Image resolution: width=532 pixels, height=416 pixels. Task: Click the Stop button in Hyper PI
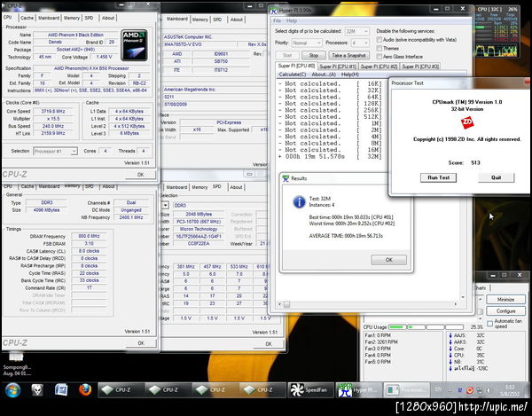314,55
